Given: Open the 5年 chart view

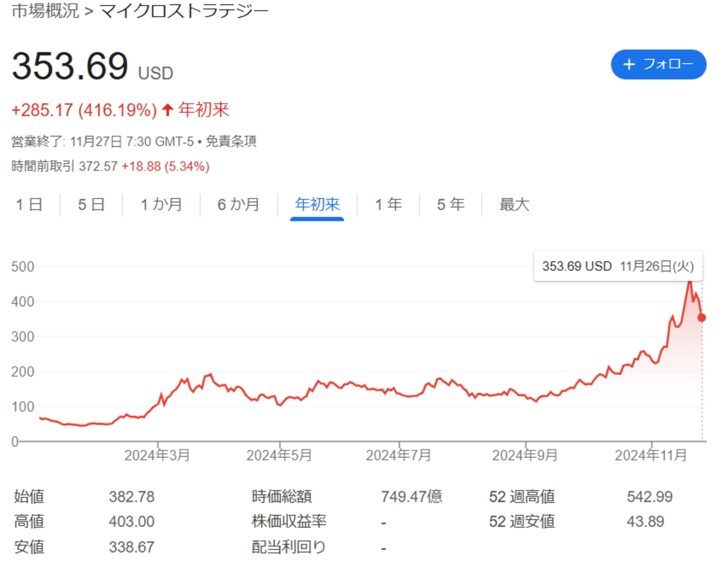Looking at the screenshot, I should [x=449, y=205].
